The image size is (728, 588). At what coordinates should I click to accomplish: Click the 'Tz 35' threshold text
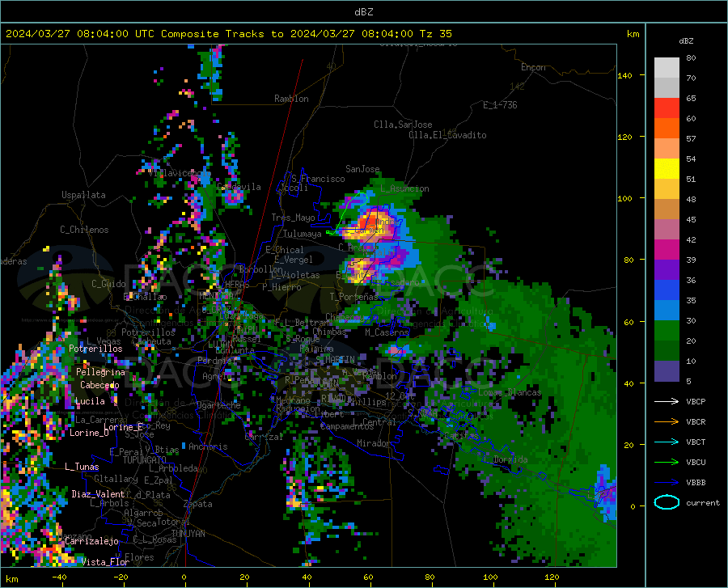[435, 34]
